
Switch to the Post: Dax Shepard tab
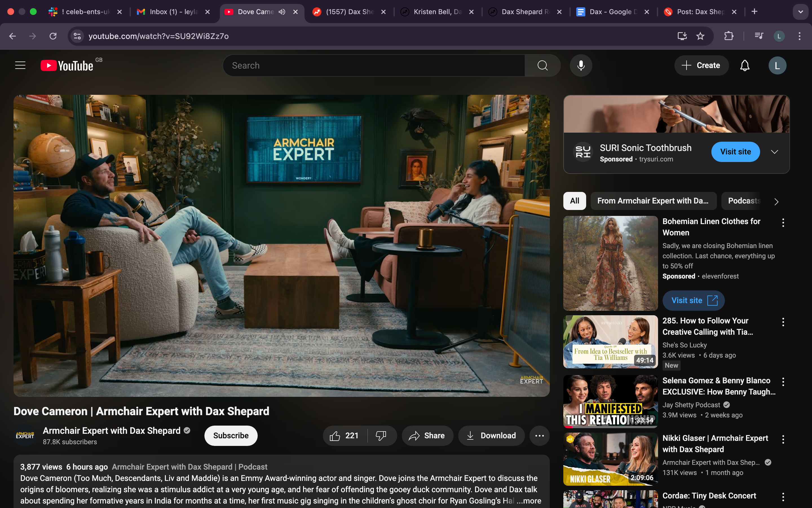pyautogui.click(x=701, y=12)
